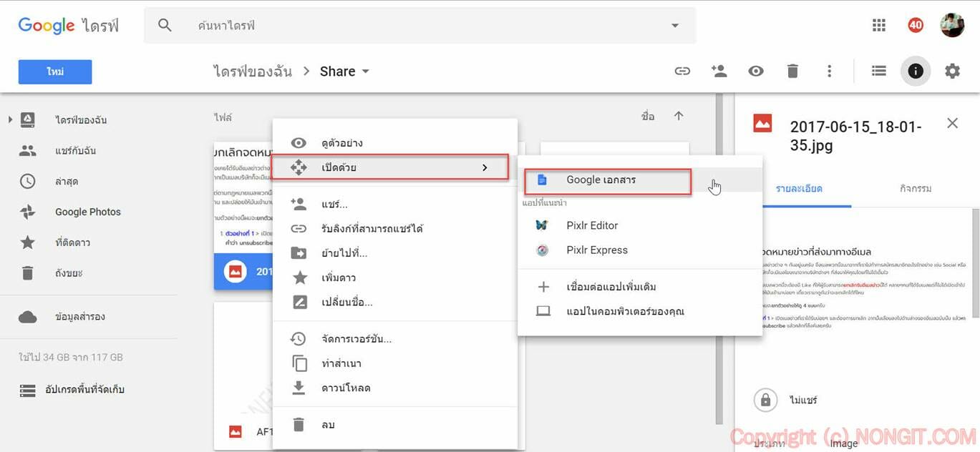Click the lock icon beside ไม่แชร์
The width and height of the screenshot is (980, 452).
coord(765,401)
